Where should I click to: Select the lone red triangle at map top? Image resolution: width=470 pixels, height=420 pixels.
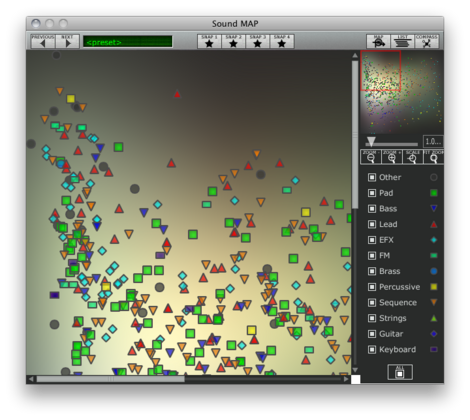click(177, 94)
